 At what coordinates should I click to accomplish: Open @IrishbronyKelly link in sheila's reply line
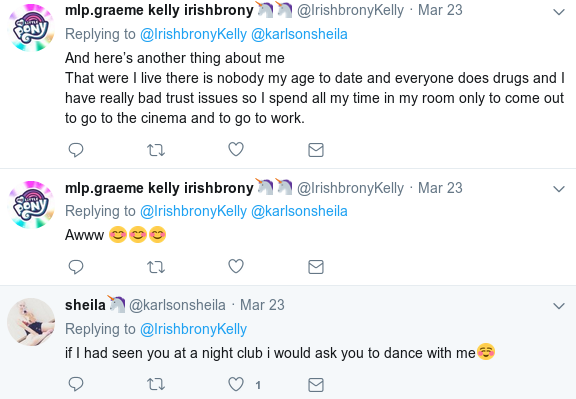(193, 329)
